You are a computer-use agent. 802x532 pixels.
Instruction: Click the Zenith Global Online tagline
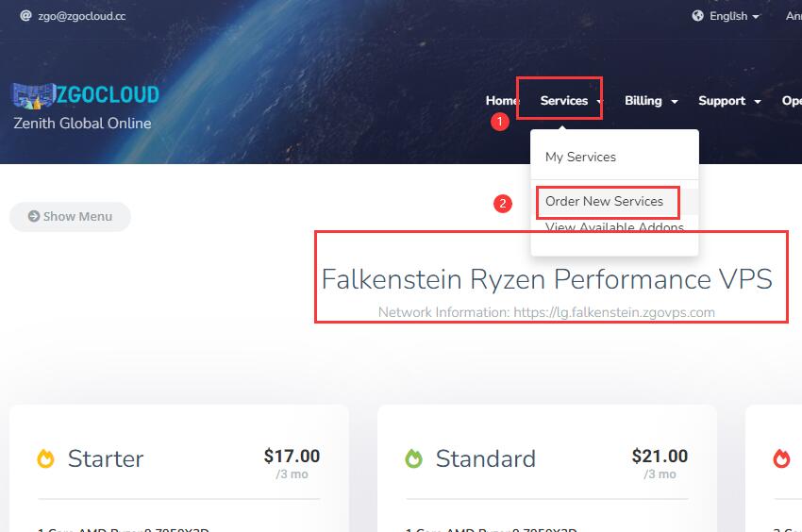pos(82,124)
